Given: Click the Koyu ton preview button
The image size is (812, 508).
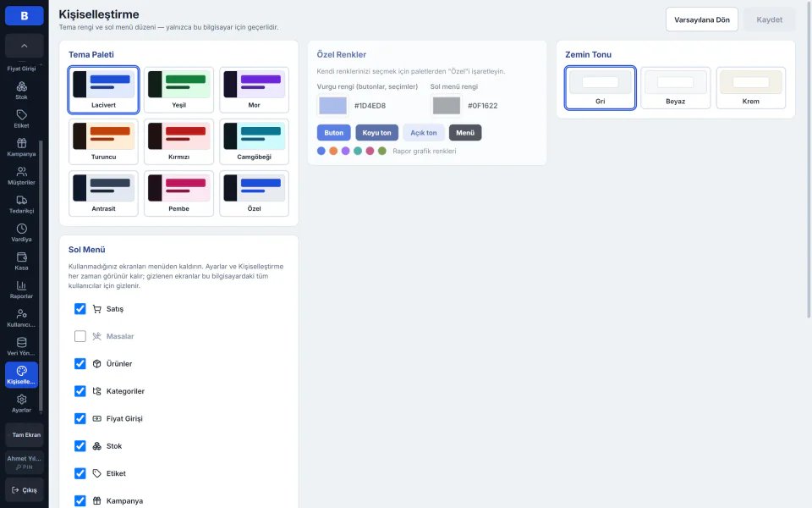Looking at the screenshot, I should coord(377,133).
